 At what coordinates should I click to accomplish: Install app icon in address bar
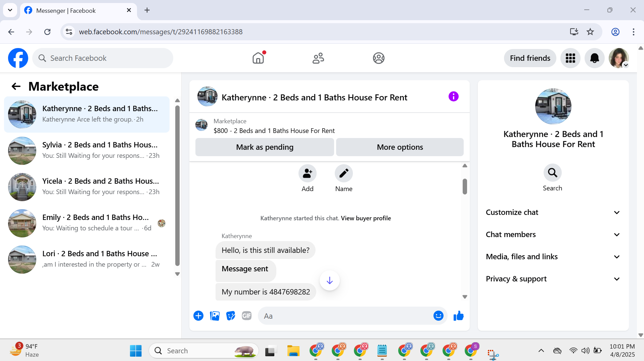tap(574, 32)
